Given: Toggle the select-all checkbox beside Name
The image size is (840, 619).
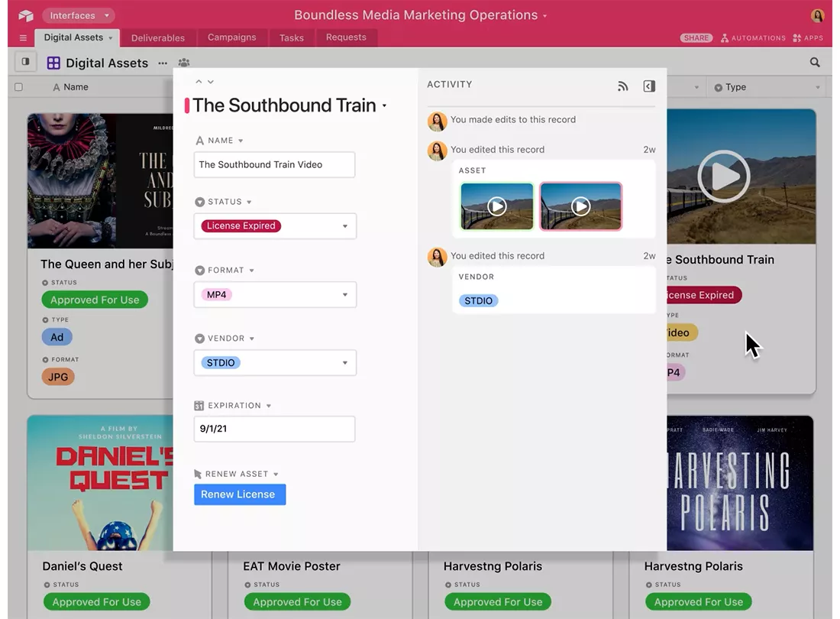Looking at the screenshot, I should tap(19, 87).
